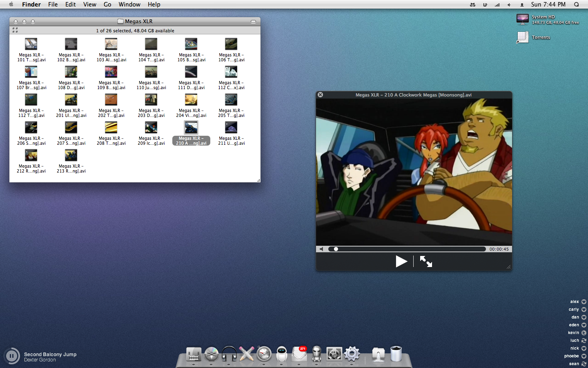The width and height of the screenshot is (588, 368).
Task: Open the Window menu
Action: point(129,4)
